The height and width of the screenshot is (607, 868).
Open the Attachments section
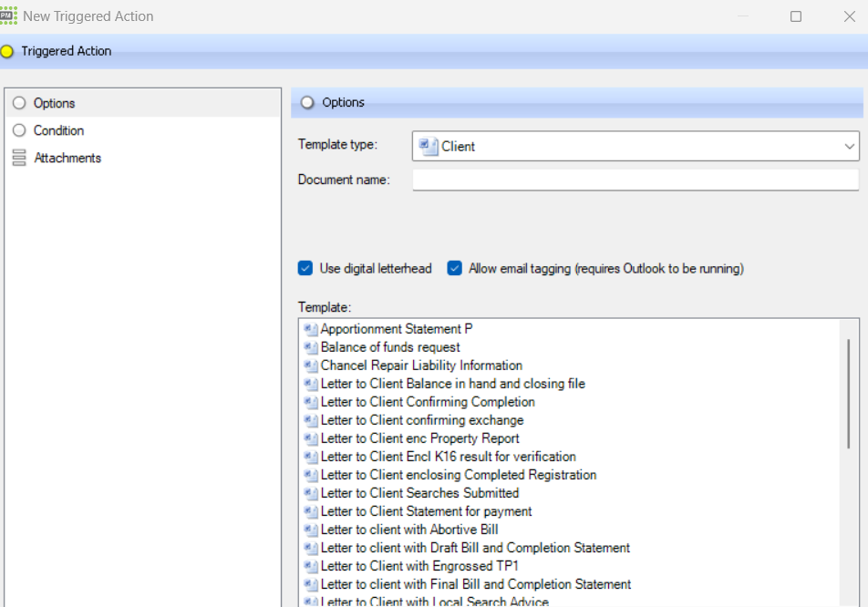(x=67, y=159)
